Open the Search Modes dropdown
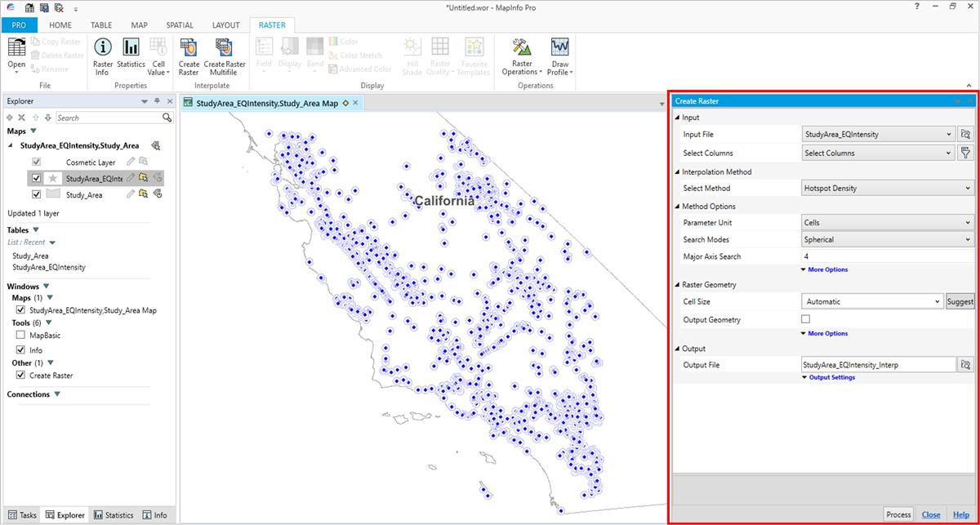 pos(888,240)
